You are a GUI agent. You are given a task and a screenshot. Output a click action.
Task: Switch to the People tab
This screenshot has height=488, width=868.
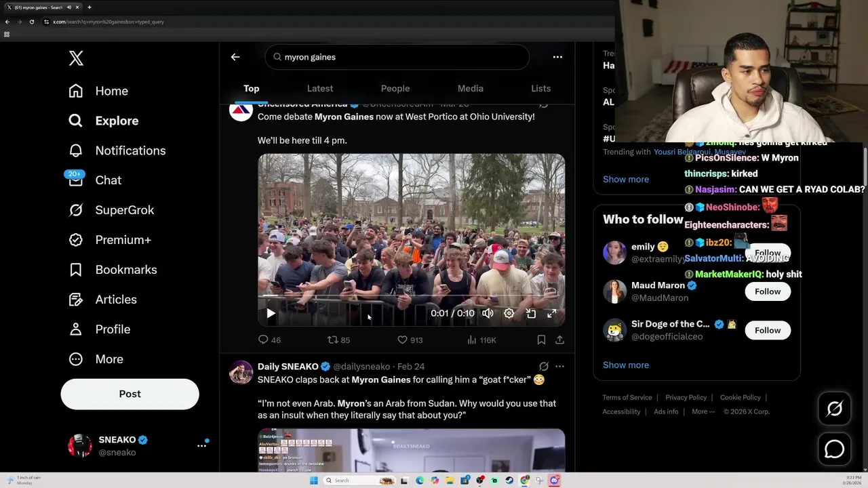click(x=395, y=89)
